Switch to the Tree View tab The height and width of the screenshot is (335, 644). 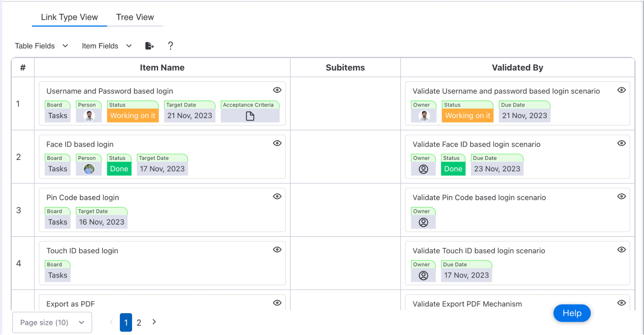click(x=135, y=17)
